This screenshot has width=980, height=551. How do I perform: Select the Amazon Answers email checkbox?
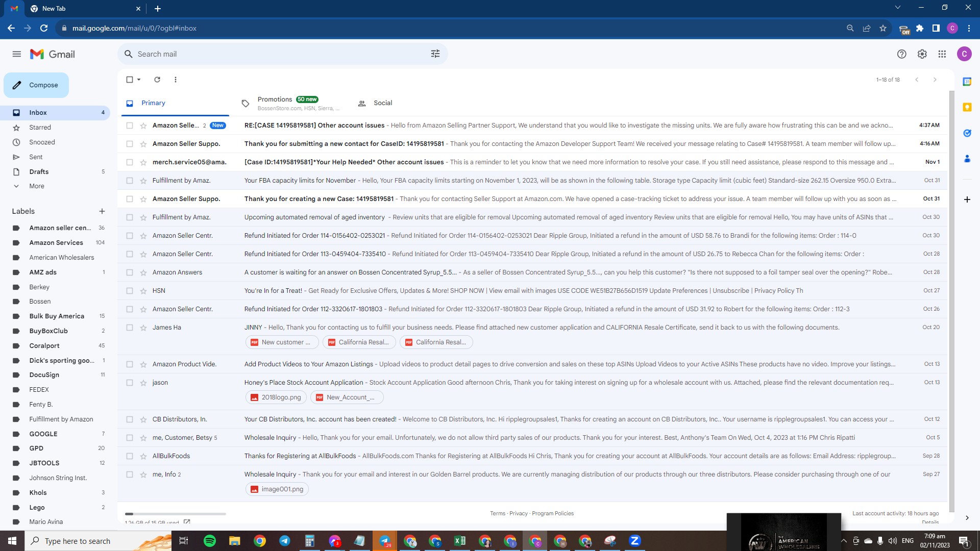130,272
